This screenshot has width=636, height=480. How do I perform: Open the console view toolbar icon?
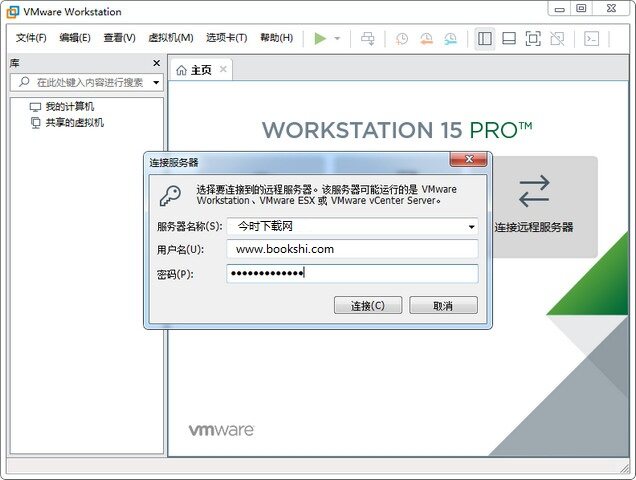591,39
